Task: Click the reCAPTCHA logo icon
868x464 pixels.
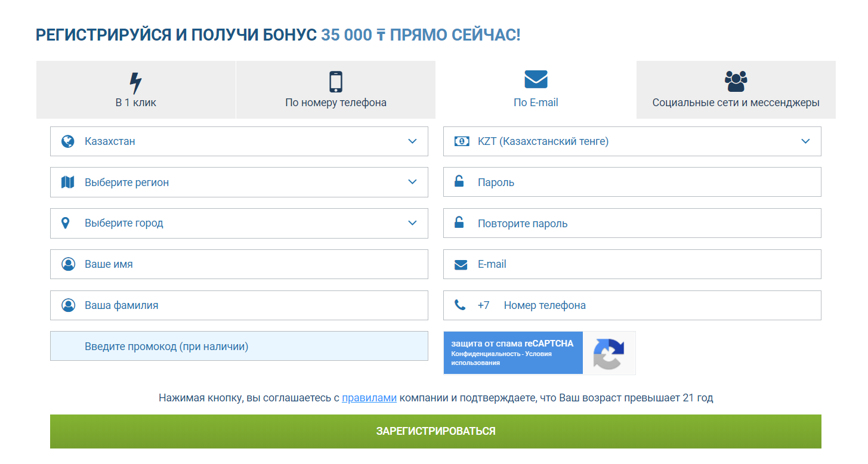Action: pos(608,353)
